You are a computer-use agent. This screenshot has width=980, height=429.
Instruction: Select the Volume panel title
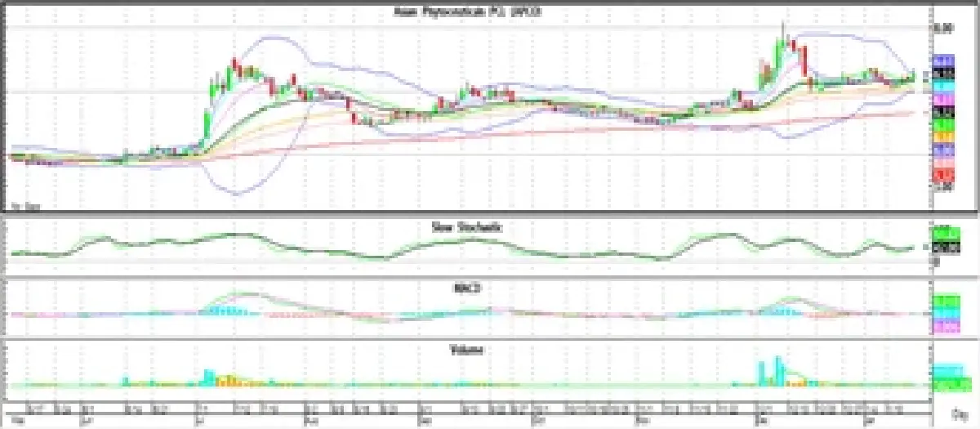(x=465, y=349)
